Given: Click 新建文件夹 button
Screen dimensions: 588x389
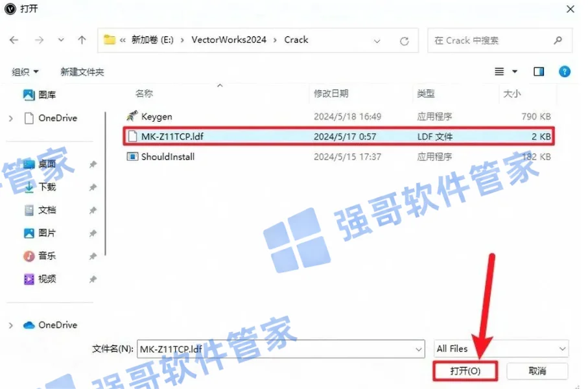Looking at the screenshot, I should [x=82, y=72].
